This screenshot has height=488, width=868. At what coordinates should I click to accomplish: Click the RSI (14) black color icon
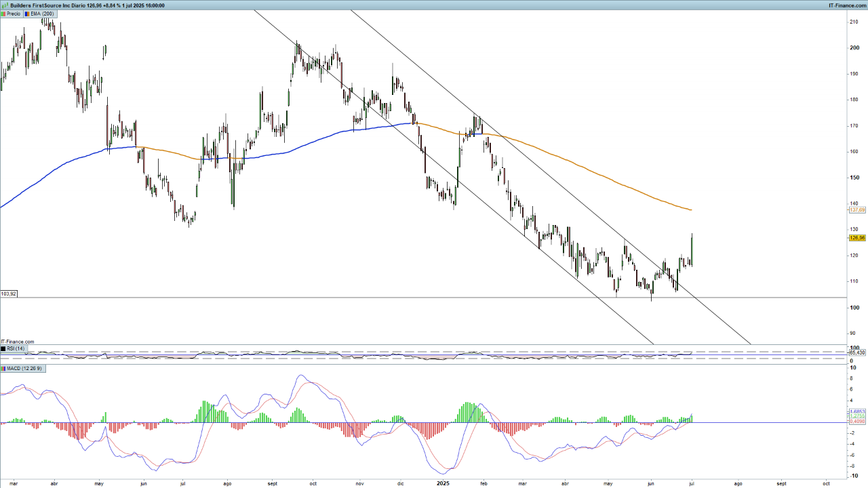pos(3,348)
